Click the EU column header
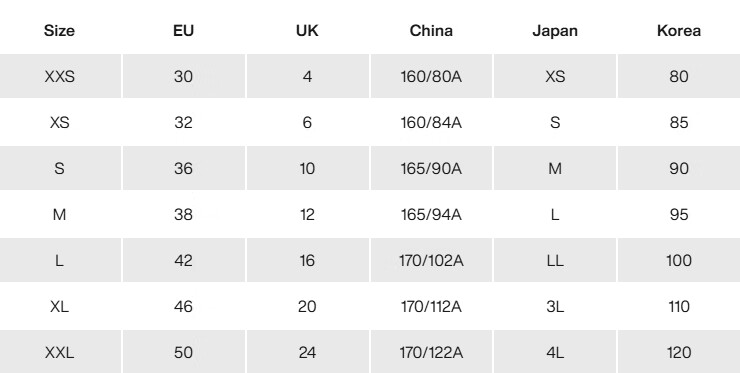Image resolution: width=740 pixels, height=373 pixels. pyautogui.click(x=183, y=31)
